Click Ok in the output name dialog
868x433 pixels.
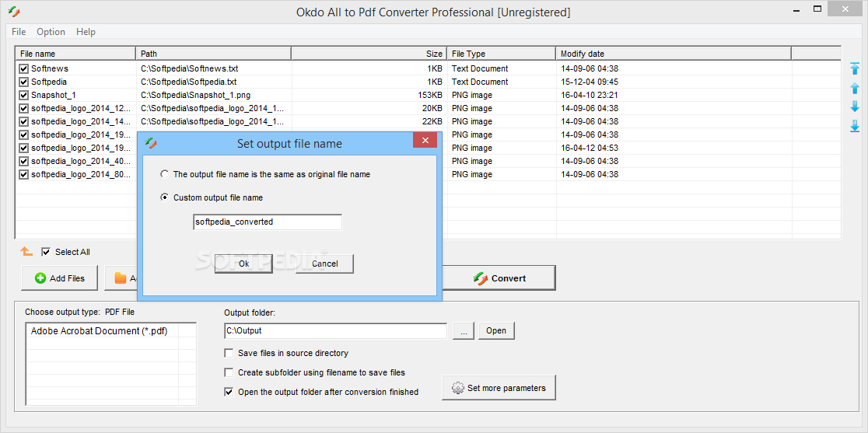point(243,264)
